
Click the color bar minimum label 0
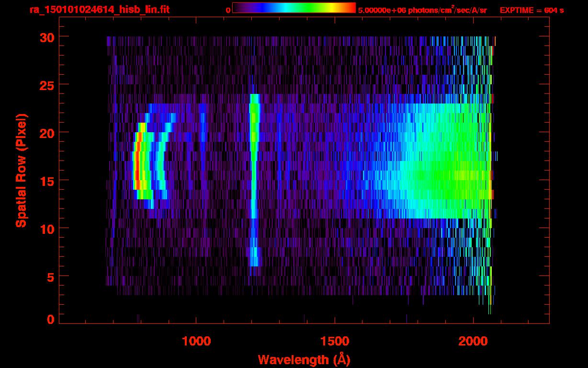[x=228, y=10]
